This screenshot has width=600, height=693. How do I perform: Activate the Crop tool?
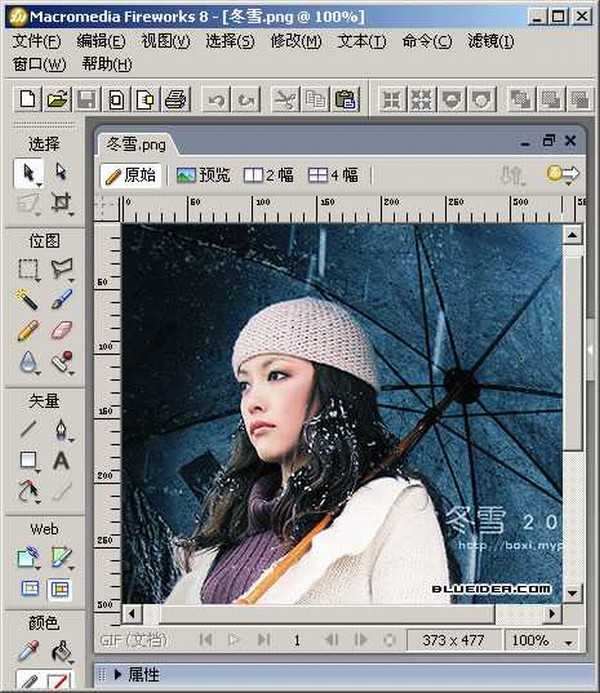[x=62, y=203]
